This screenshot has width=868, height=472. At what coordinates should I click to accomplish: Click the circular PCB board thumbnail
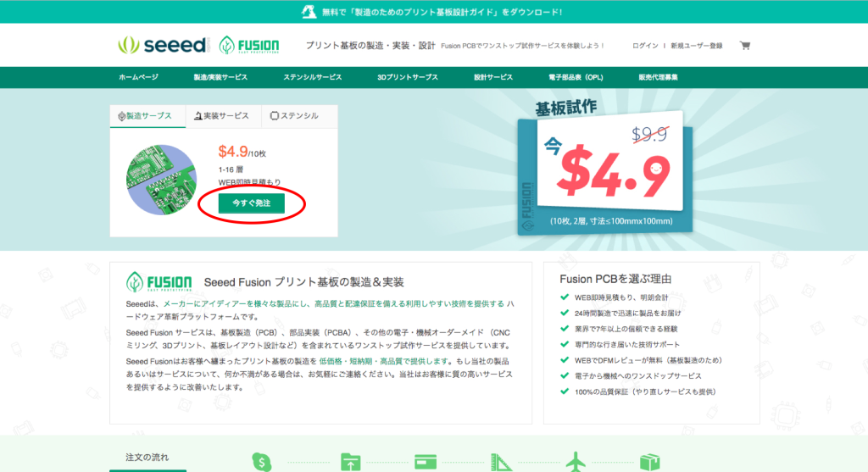(x=162, y=178)
